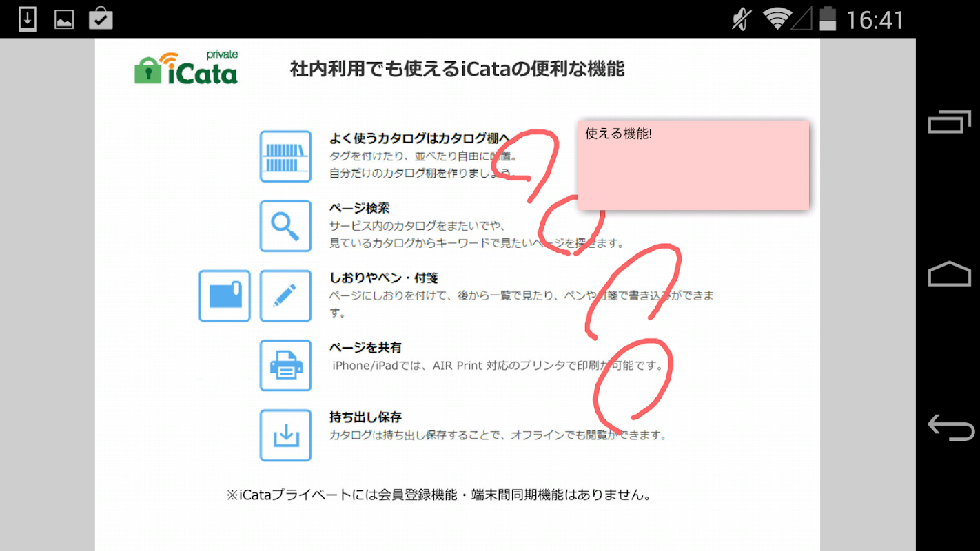Tap the battery status icon
The height and width of the screenshot is (551, 980).
[828, 19]
